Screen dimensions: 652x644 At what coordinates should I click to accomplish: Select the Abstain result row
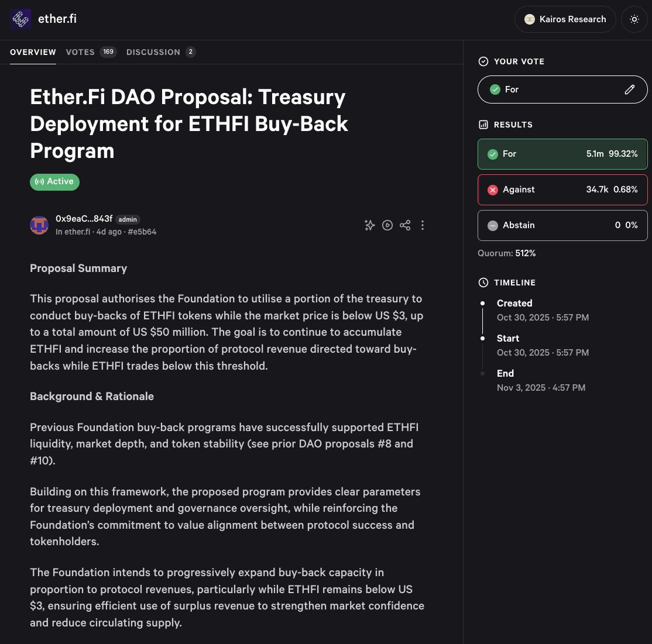[562, 225]
